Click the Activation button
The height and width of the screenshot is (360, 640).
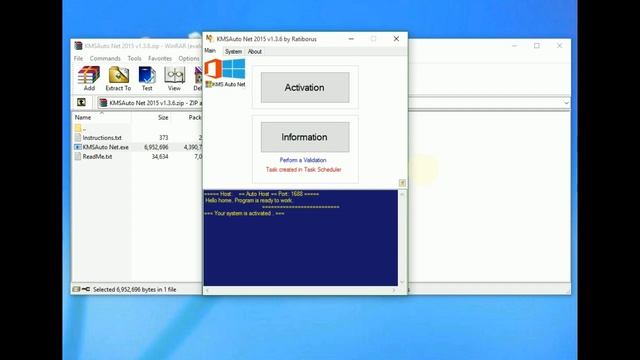tap(305, 87)
